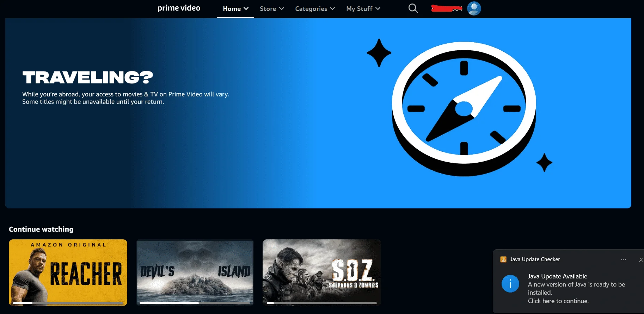The image size is (644, 314).
Task: Click the TRAVELING? banner headline
Action: point(88,77)
